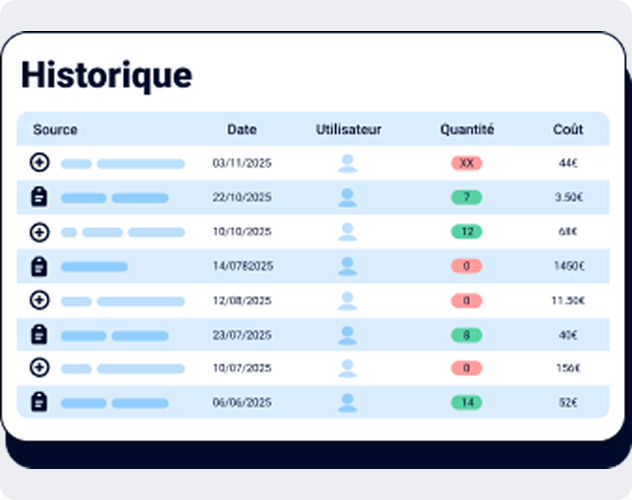Viewport: 632px width, 500px height.
Task: Click the red 0 badge in the 12/08/2025 row
Action: [466, 301]
